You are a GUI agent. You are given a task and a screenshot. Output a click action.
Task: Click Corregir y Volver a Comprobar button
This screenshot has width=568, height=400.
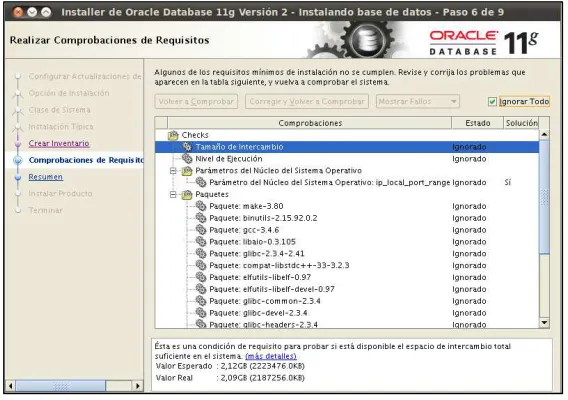[x=307, y=101]
